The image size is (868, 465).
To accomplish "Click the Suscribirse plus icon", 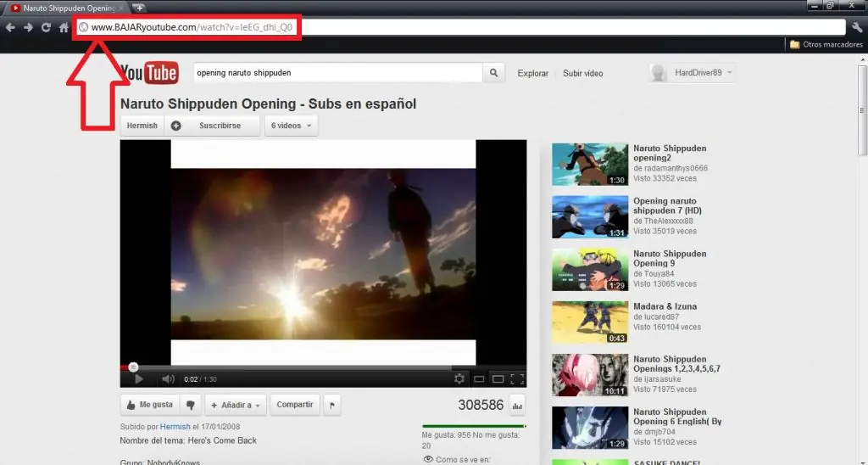I will click(x=175, y=126).
